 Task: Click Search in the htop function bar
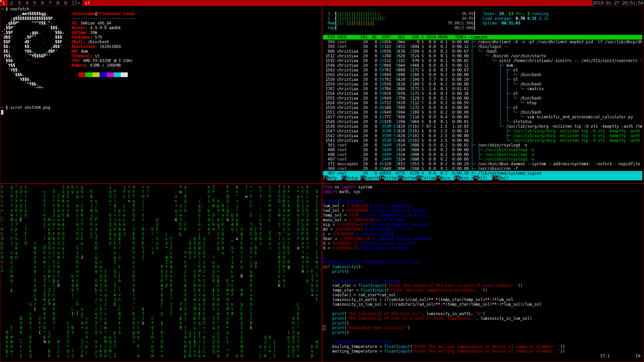370,178
